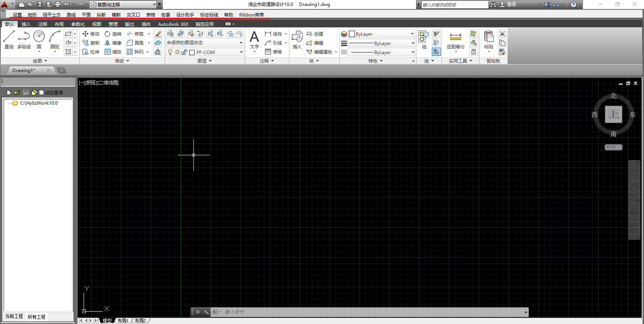
Task: Click the 所有工程 button
Action: tap(36, 317)
